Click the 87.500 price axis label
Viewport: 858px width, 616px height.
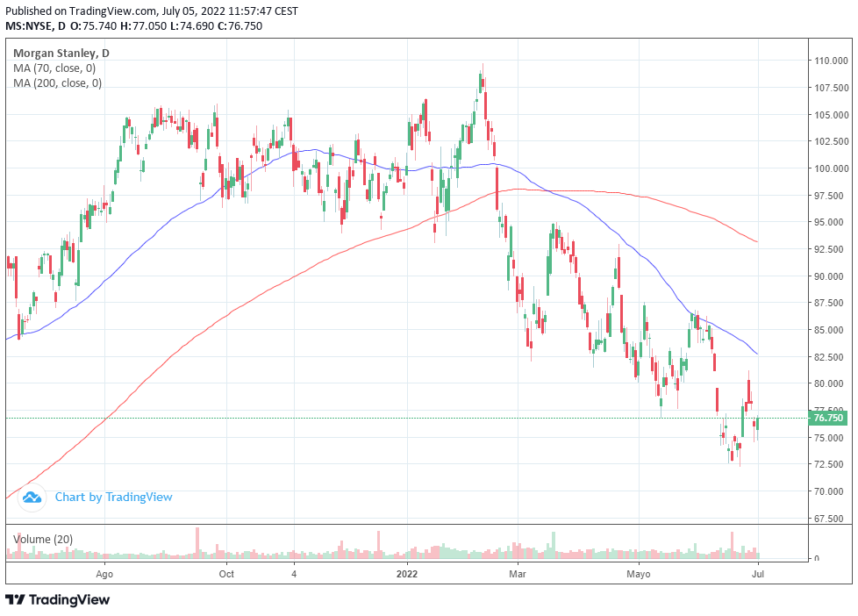[831, 303]
